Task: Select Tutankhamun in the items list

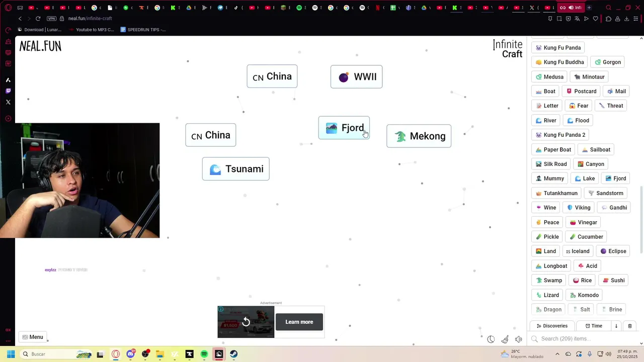Action: click(556, 193)
